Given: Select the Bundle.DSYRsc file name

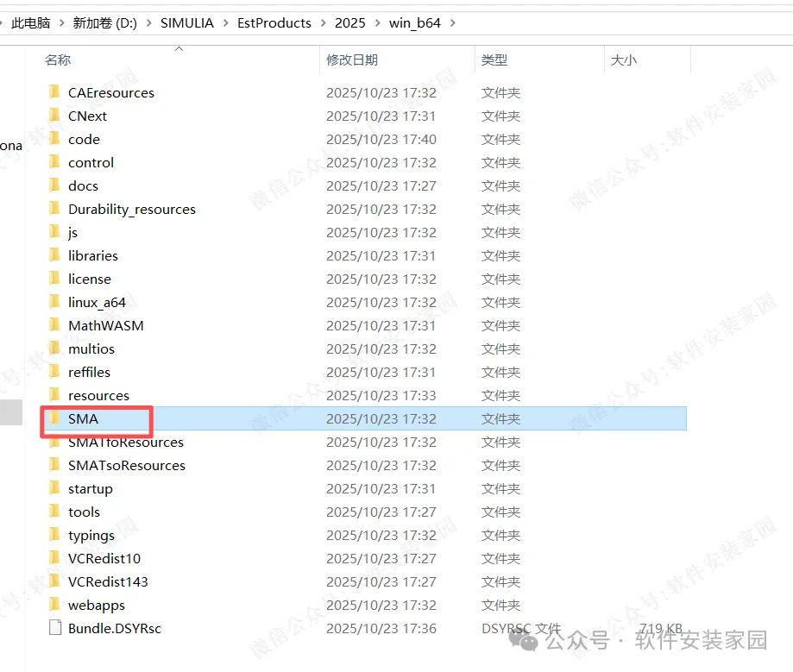Looking at the screenshot, I should tap(115, 628).
